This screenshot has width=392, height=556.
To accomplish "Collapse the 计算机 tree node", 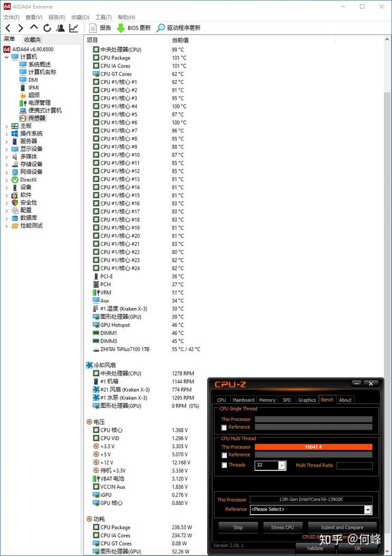I will pyautogui.click(x=7, y=57).
